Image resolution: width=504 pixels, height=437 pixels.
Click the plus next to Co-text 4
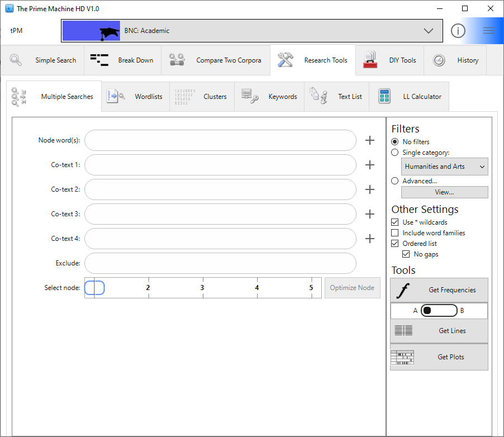click(370, 239)
